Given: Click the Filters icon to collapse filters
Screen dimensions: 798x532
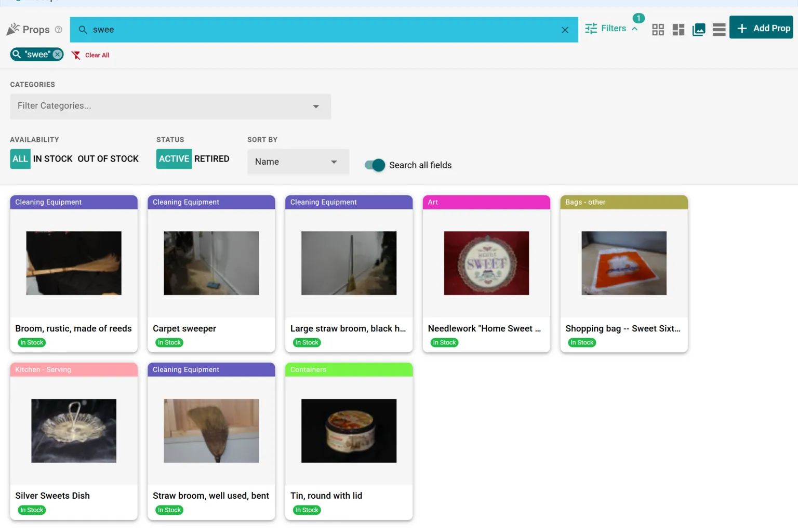Looking at the screenshot, I should (591, 28).
